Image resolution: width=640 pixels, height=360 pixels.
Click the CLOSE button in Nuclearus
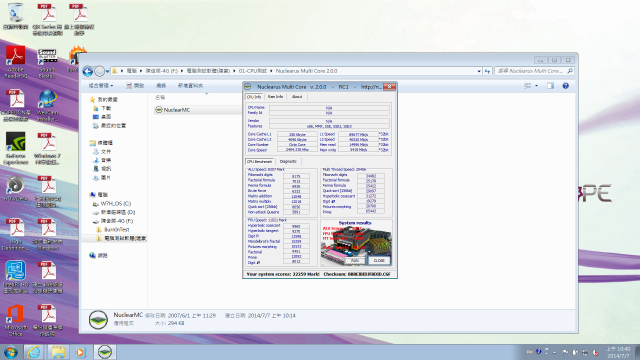[x=379, y=260]
